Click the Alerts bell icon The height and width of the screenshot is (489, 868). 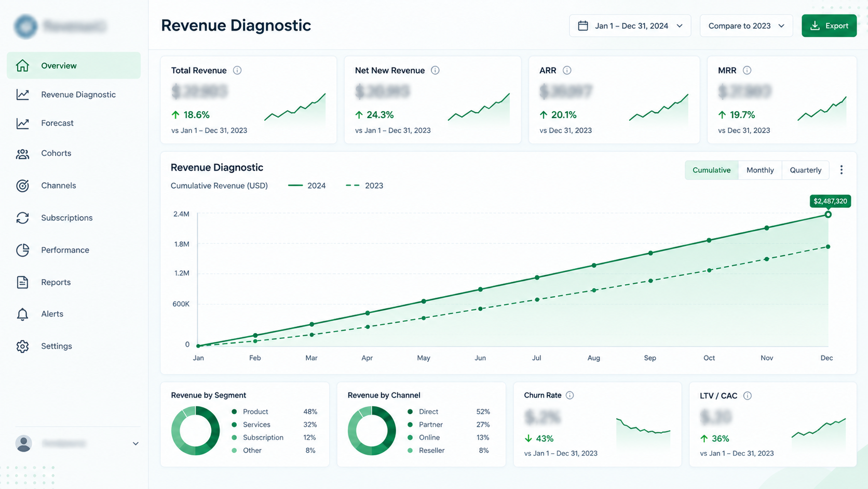tap(22, 314)
